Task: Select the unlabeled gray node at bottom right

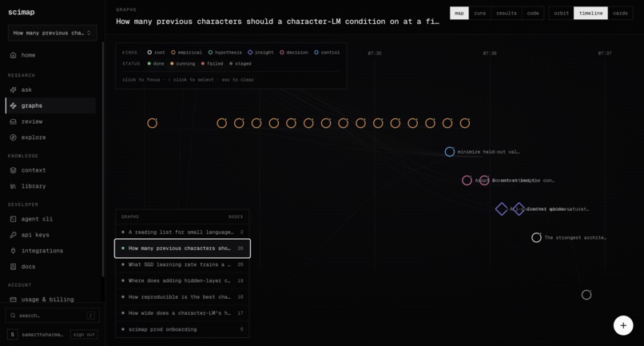Action: [x=586, y=295]
